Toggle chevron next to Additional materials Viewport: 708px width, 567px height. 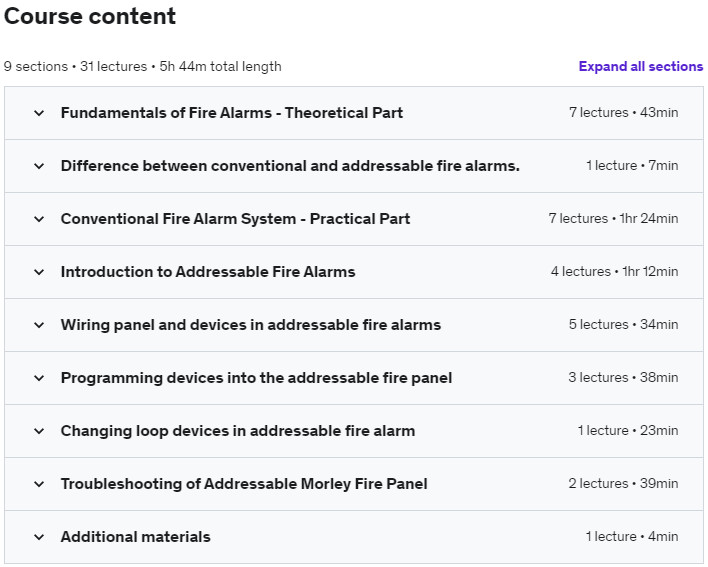click(39, 537)
